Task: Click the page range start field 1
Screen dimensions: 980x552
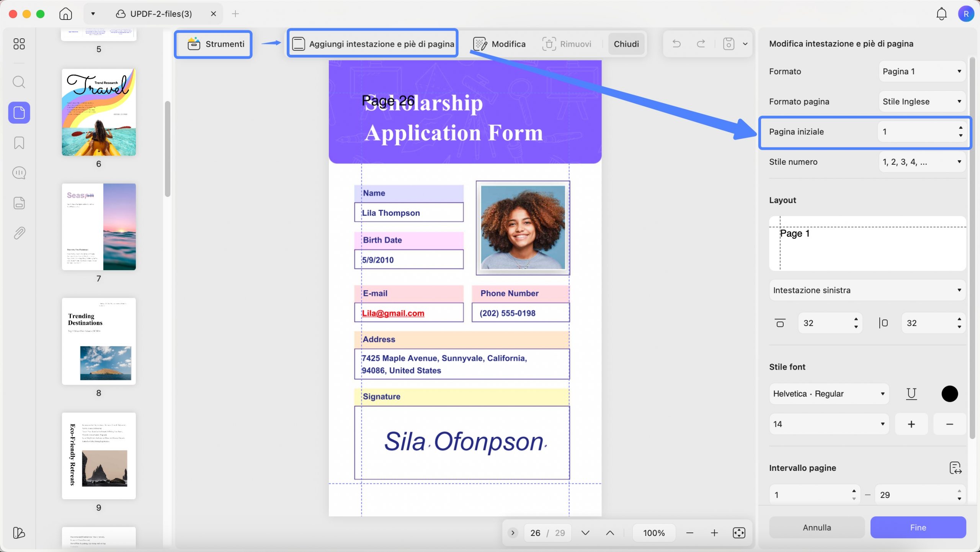Action: point(815,495)
